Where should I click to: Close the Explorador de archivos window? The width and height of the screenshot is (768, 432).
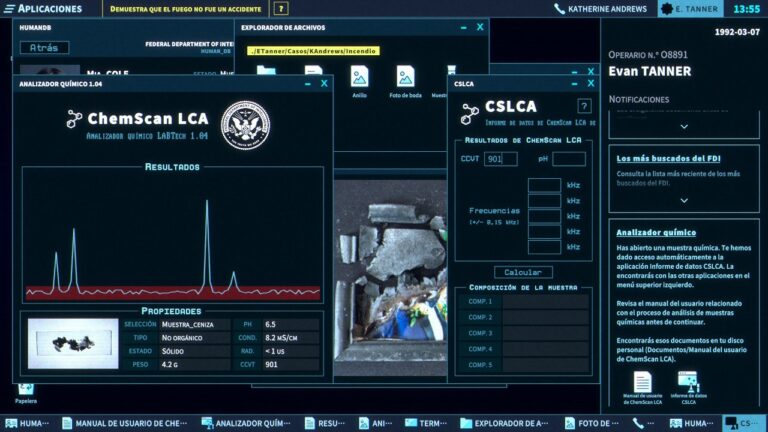point(480,27)
